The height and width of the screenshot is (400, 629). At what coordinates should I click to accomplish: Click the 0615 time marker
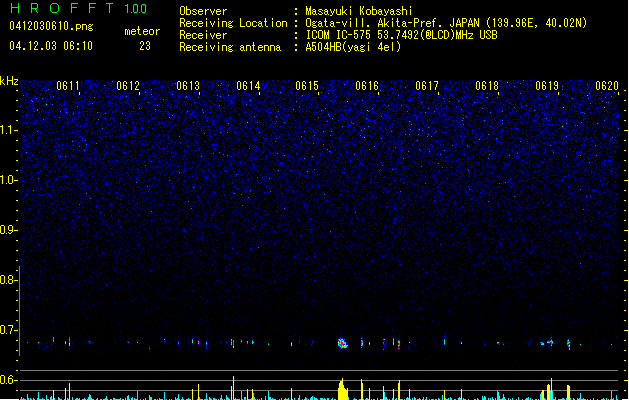307,86
